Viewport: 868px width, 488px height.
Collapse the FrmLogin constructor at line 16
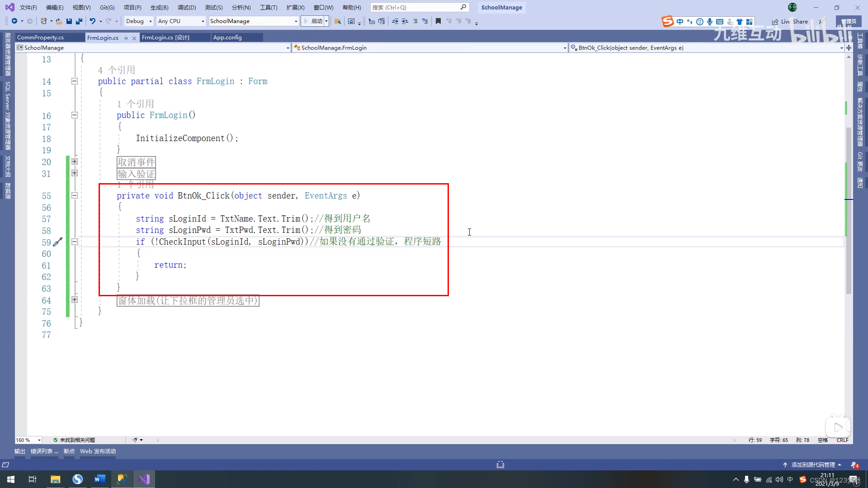(x=75, y=115)
